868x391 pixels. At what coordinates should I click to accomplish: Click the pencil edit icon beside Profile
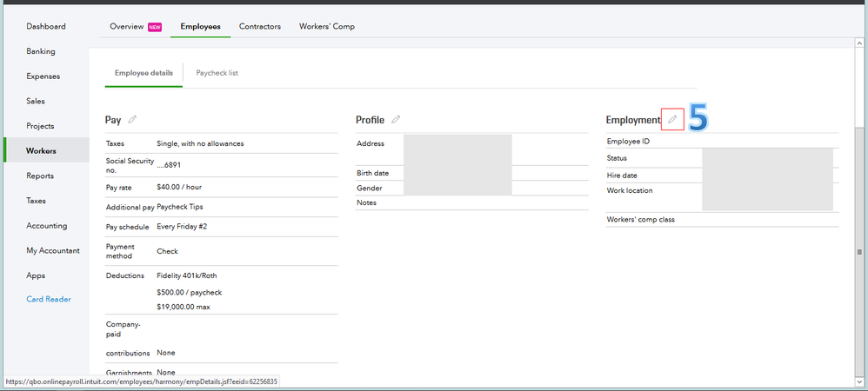[x=396, y=119]
